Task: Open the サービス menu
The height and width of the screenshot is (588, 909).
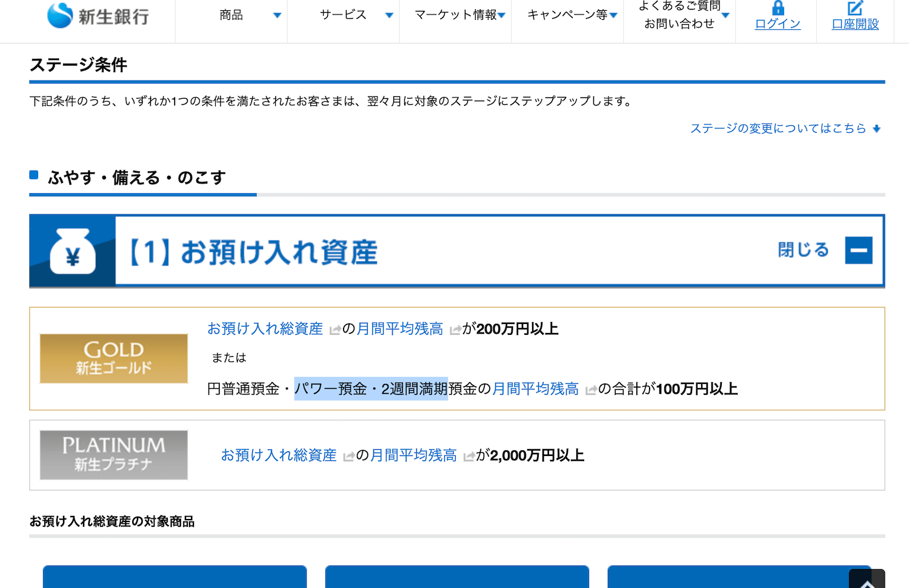Action: [x=343, y=15]
